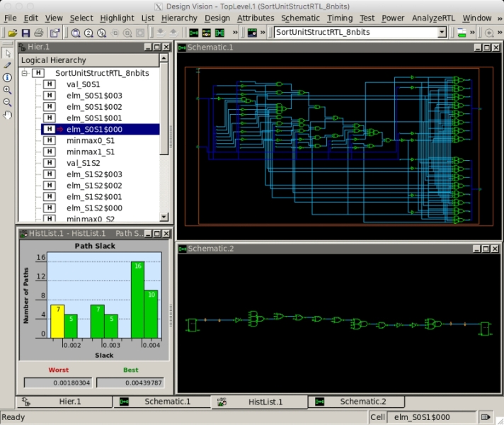Click the Cell name field in status bar
Viewport: 504px width, 425px height.
[x=432, y=417]
